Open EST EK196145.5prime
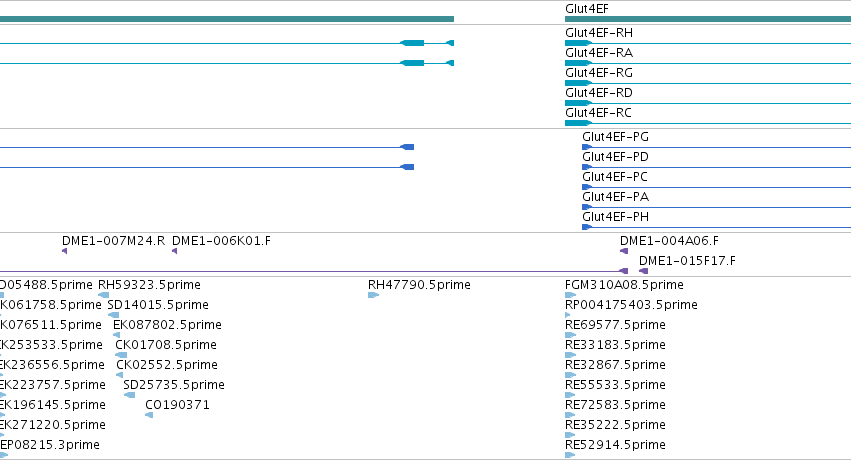This screenshot has height=460, width=851. pyautogui.click(x=53, y=406)
